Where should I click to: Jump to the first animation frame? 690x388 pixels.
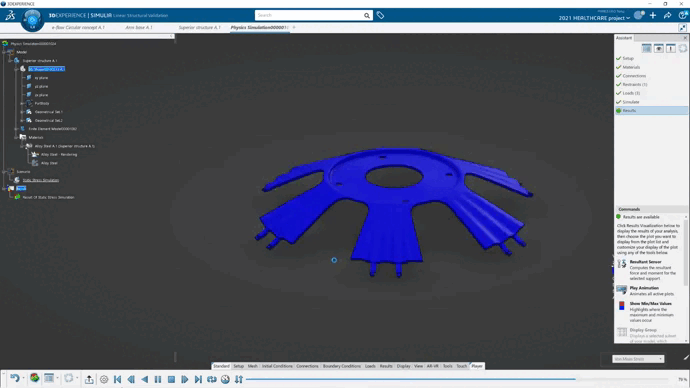(117, 379)
